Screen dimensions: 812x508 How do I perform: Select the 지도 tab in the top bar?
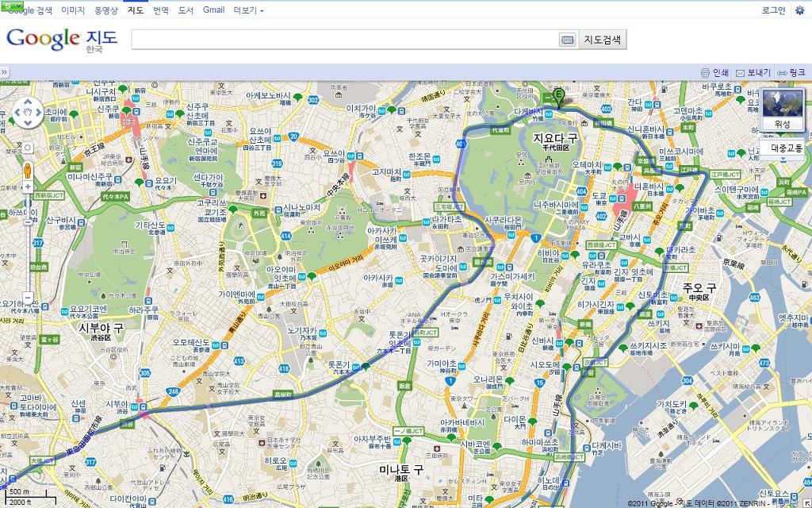point(135,10)
